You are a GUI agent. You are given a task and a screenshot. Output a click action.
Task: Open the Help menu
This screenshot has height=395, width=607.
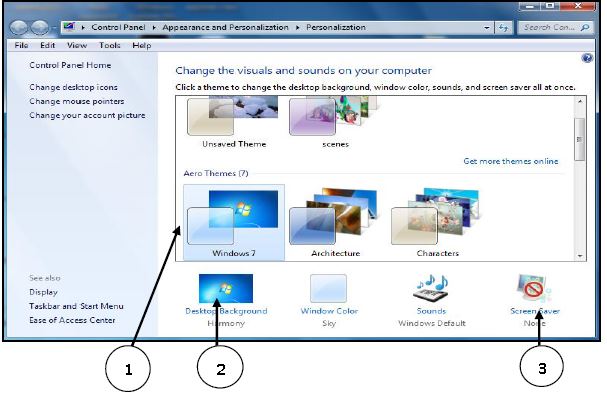coord(142,45)
